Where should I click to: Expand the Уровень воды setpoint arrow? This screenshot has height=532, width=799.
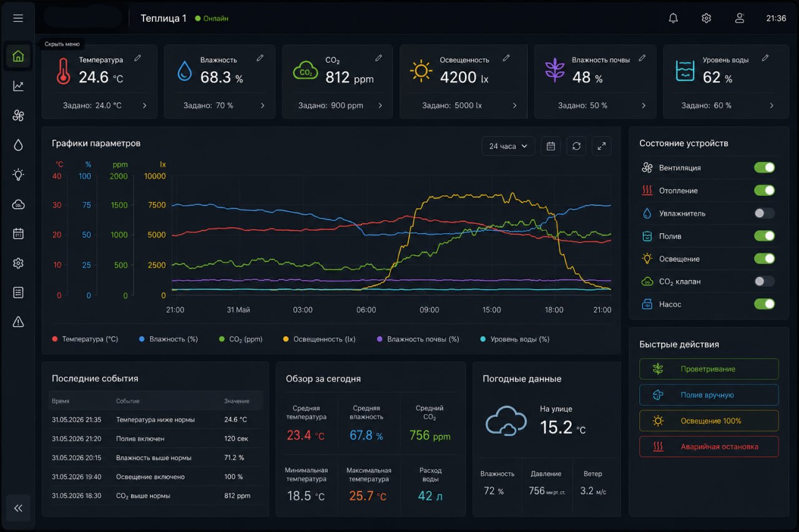pyautogui.click(x=772, y=105)
